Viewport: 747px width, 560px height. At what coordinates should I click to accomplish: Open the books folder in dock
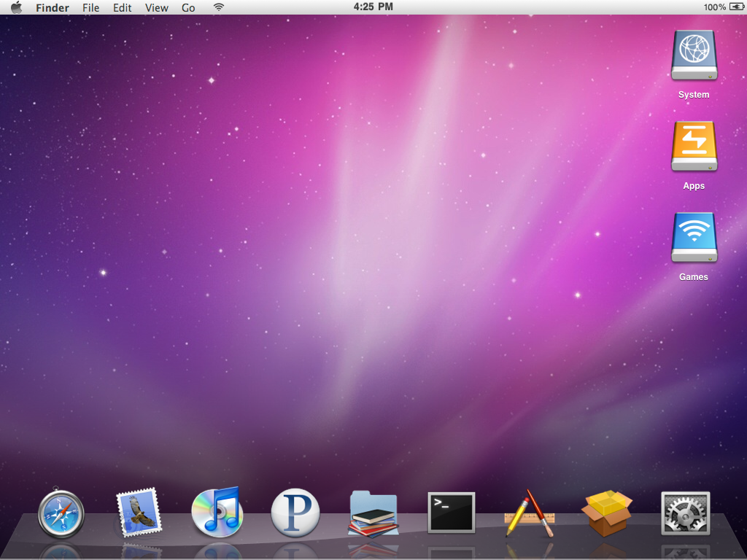(373, 513)
